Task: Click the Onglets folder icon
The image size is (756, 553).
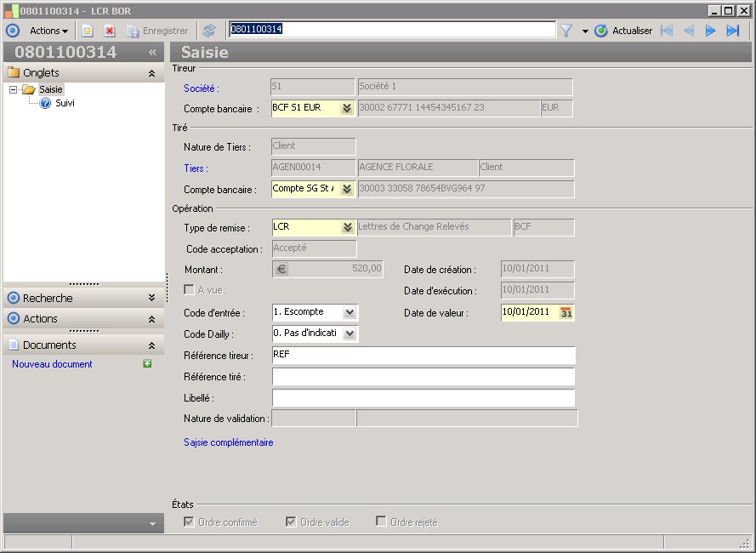Action: pos(14,73)
